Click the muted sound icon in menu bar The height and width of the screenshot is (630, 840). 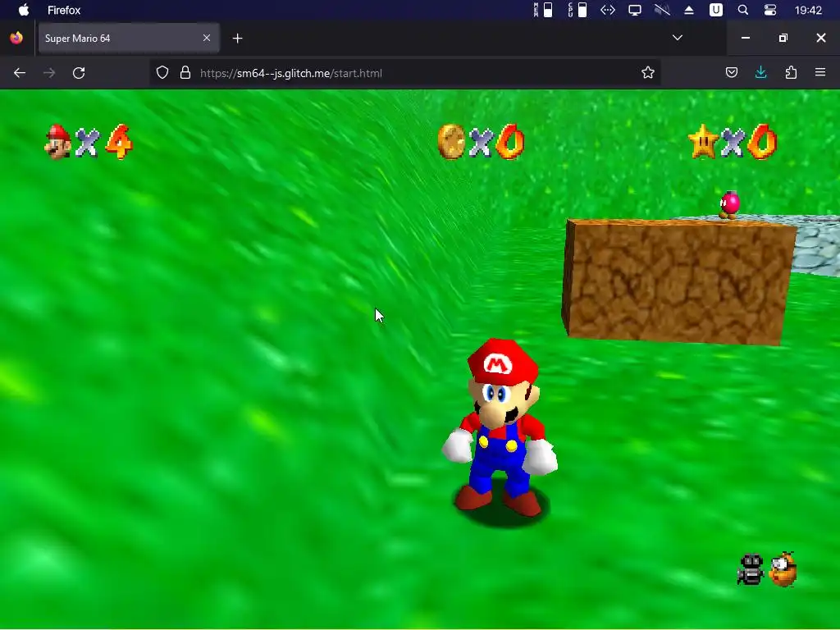tap(662, 10)
